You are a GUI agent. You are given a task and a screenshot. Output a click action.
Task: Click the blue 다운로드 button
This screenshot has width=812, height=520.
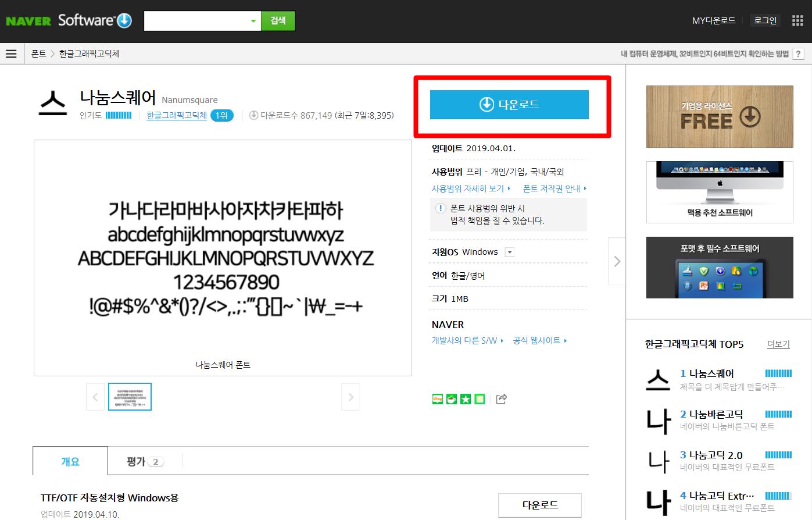point(509,105)
